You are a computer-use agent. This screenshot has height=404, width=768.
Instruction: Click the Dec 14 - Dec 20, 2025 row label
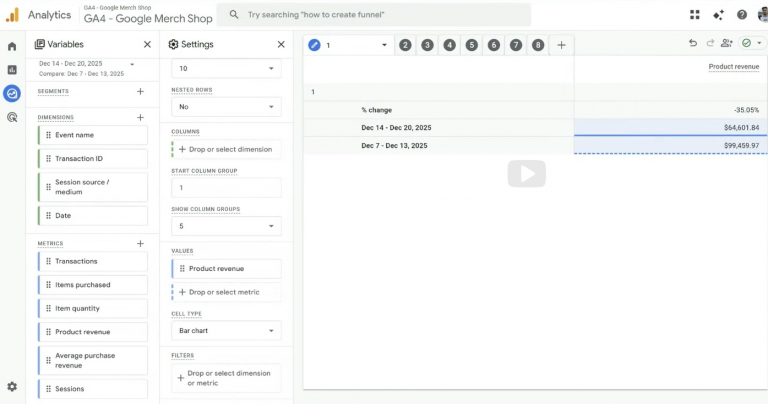(x=396, y=127)
